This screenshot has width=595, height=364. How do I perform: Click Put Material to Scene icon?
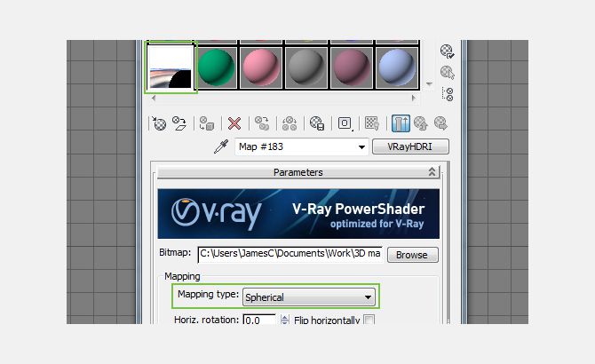179,123
